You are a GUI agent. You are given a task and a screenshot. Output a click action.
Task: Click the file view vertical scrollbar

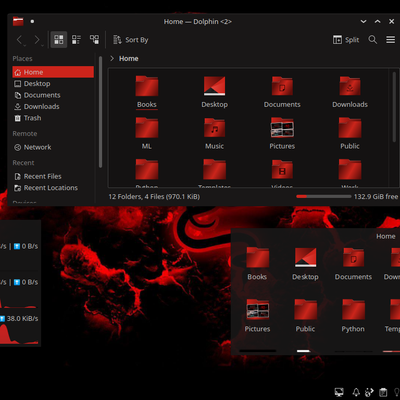394,107
